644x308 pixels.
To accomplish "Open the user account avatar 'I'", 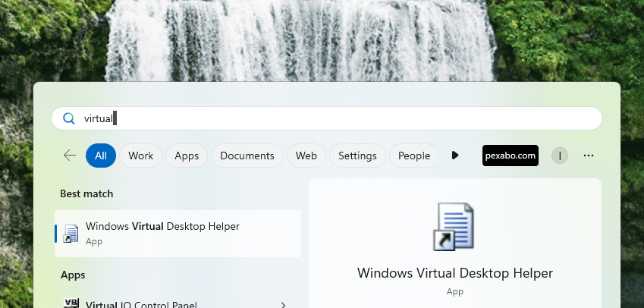I will 559,156.
